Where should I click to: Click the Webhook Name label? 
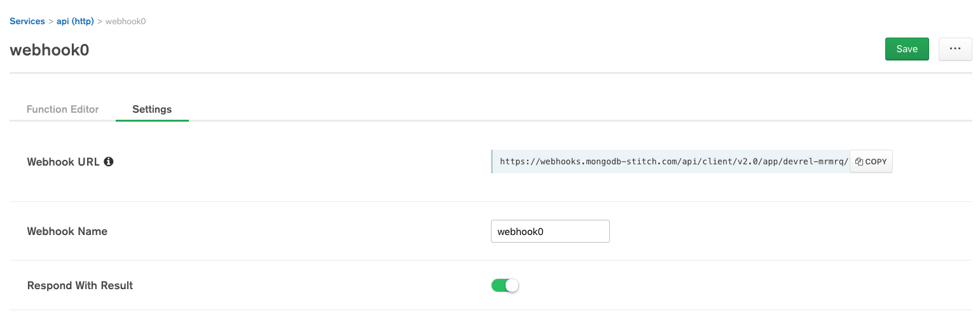tap(67, 231)
